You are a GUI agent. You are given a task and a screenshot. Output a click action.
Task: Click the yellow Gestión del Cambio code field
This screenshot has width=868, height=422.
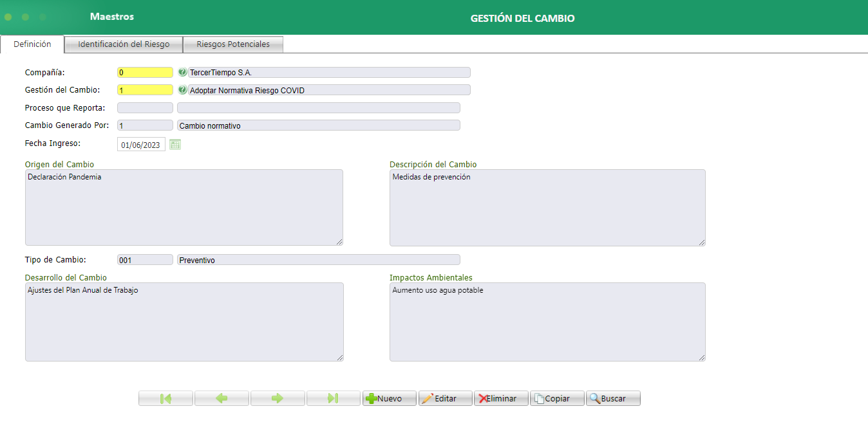[145, 90]
